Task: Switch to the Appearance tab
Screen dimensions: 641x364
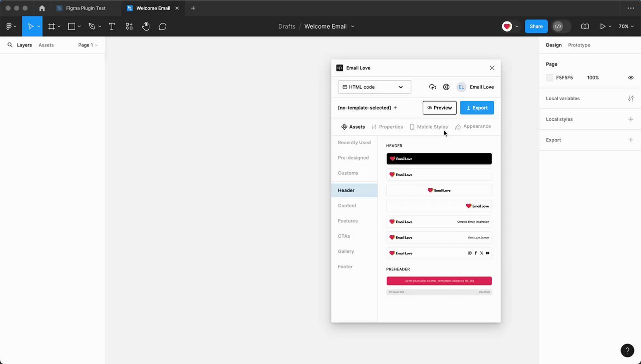Action: [x=473, y=127]
